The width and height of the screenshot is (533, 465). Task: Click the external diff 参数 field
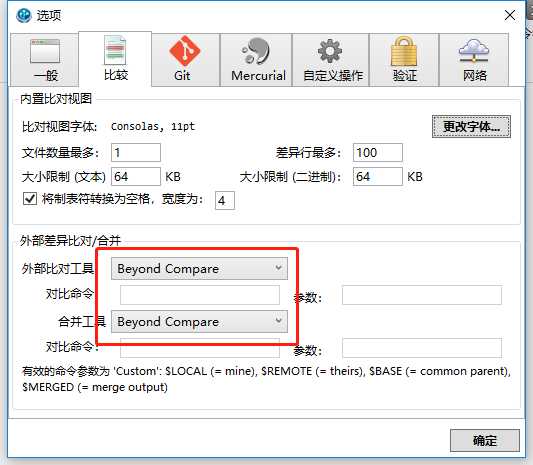click(x=422, y=295)
